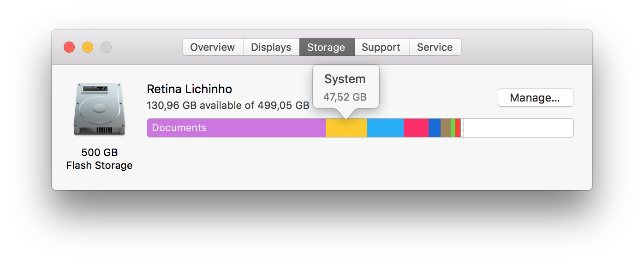
Task: Click the System 47,52 GB tooltip
Action: 346,87
